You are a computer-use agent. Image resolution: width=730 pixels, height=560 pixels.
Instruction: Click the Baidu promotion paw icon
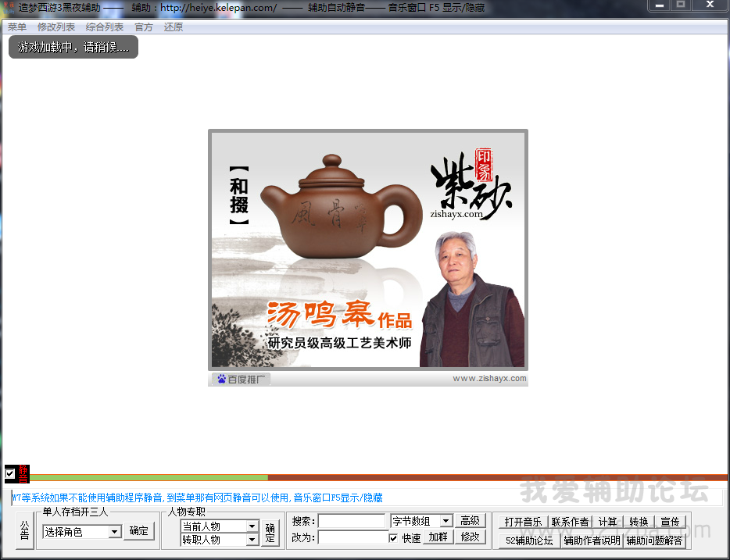221,380
